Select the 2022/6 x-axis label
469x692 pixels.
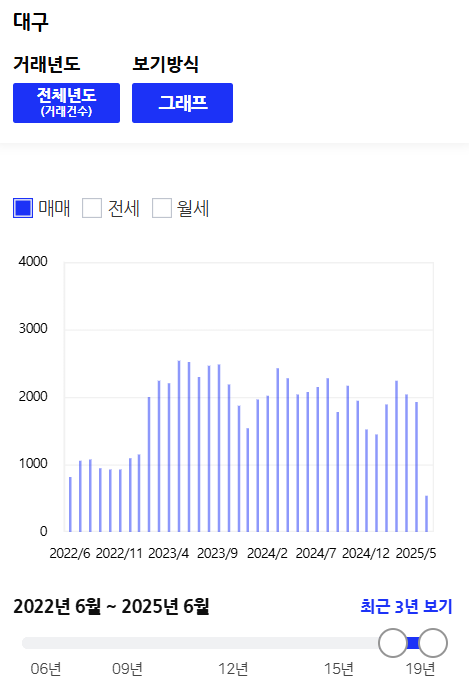(x=70, y=553)
